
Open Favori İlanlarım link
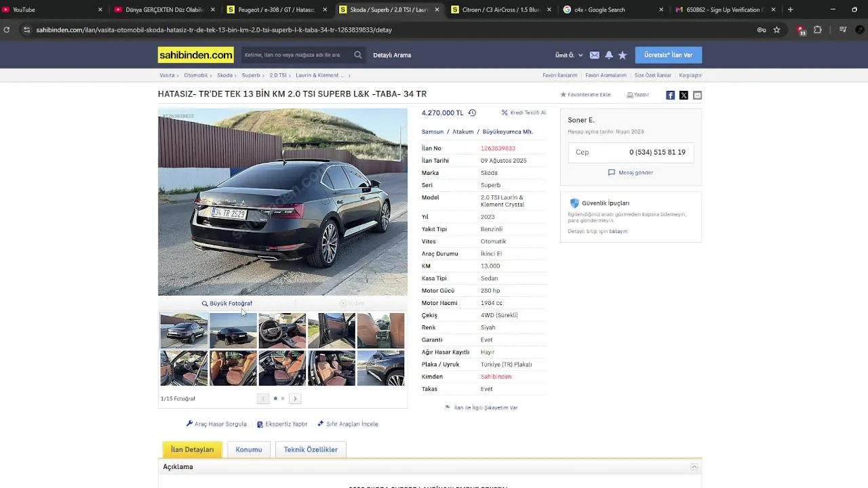tap(560, 75)
